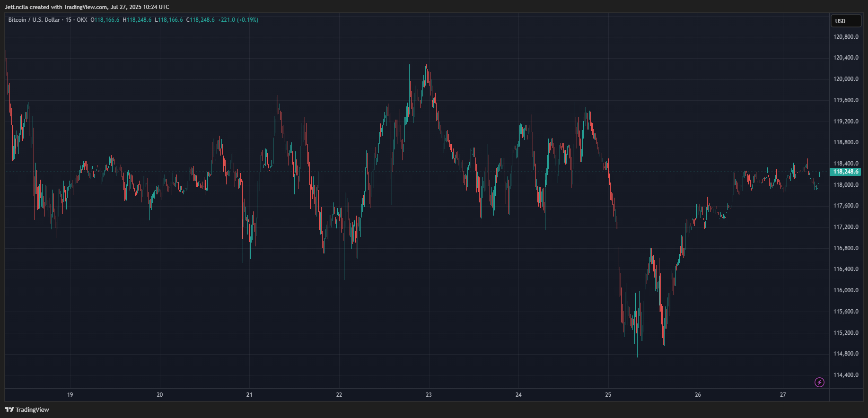Select date 24 on the time axis
The image size is (868, 418).
click(518, 395)
